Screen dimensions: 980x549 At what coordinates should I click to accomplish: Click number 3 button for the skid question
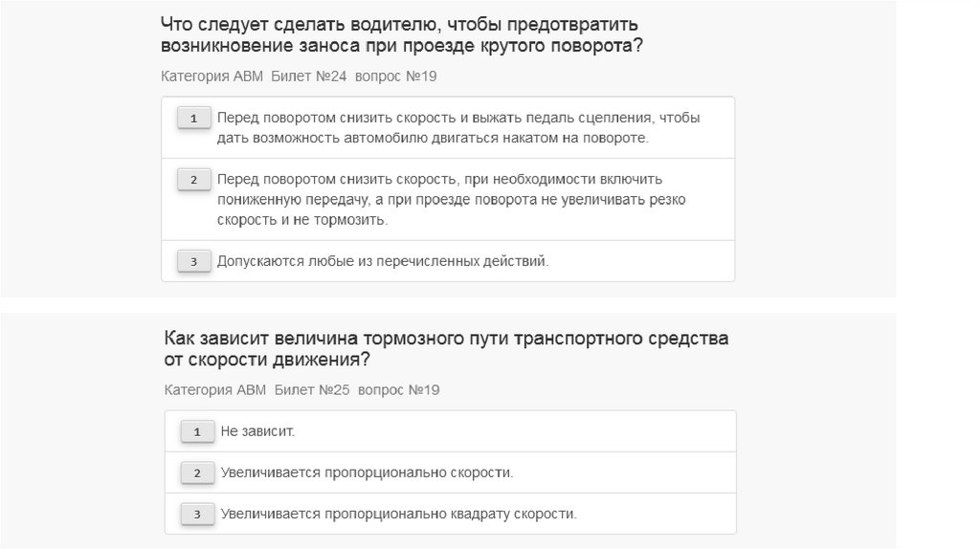pyautogui.click(x=193, y=261)
